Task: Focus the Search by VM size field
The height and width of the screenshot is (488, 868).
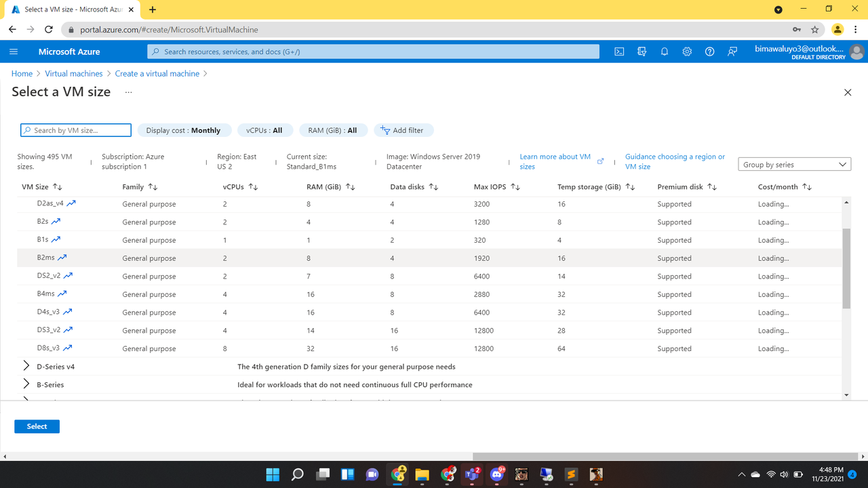Action: tap(75, 130)
